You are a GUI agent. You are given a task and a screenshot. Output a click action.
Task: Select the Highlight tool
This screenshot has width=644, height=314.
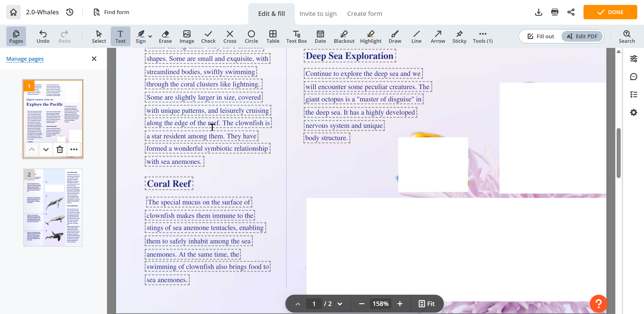[x=370, y=36]
